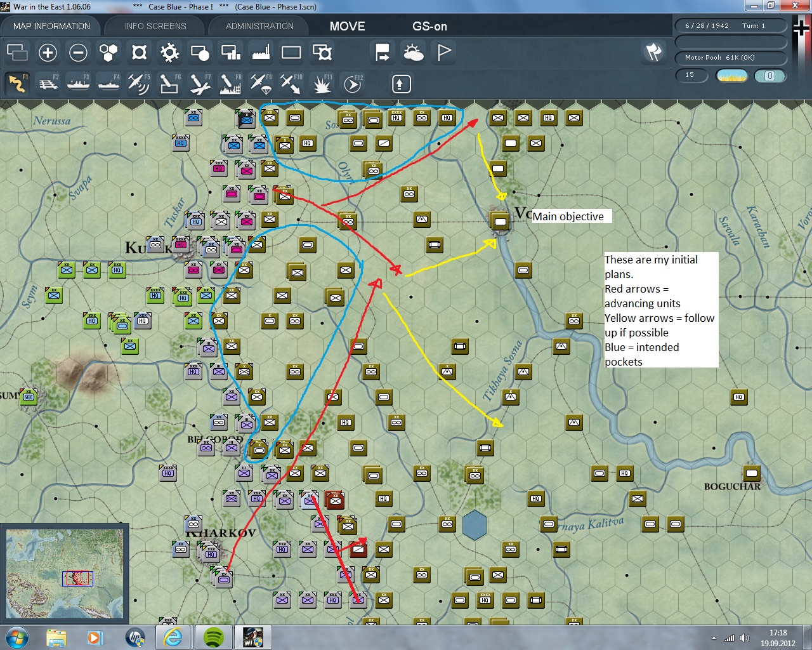812x650 pixels.
Task: Click the flag with arrow icon
Action: click(x=383, y=52)
